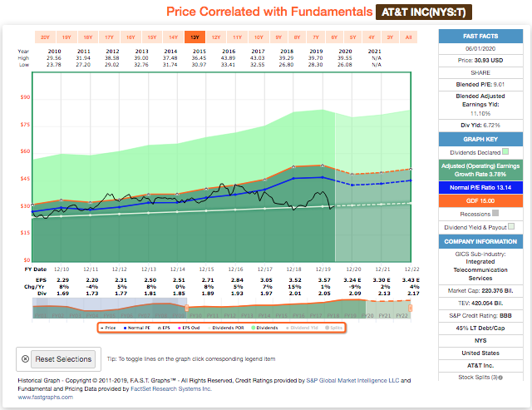Viewport: 532px width, 410px height.
Task: Enable the Dividend Yld legend item
Action: [302, 328]
